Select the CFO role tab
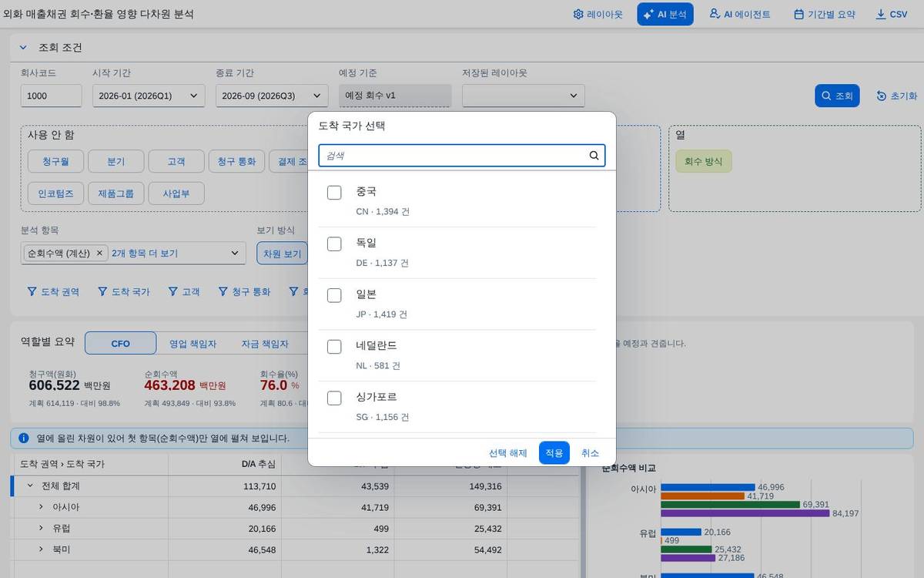This screenshot has width=924, height=578. pos(121,344)
